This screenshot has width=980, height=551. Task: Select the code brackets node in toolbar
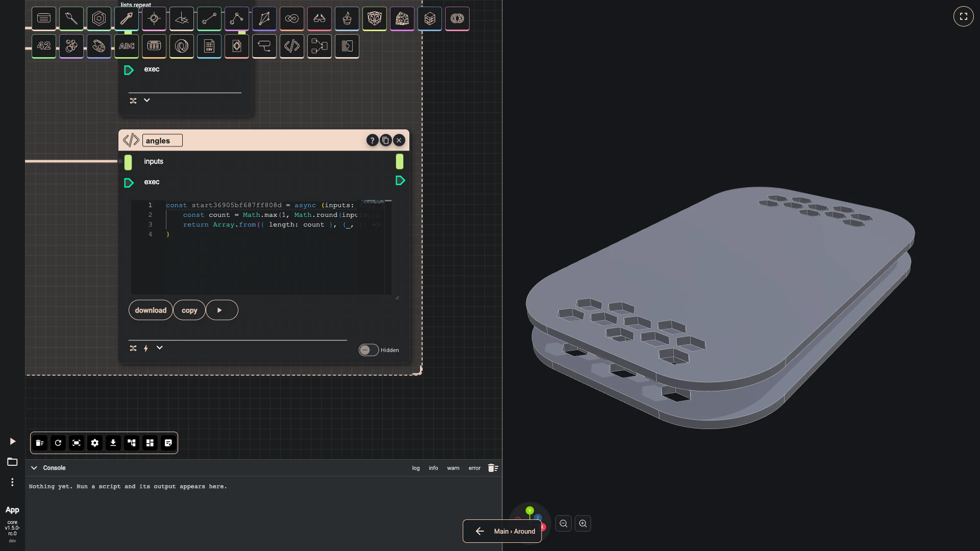point(292,46)
